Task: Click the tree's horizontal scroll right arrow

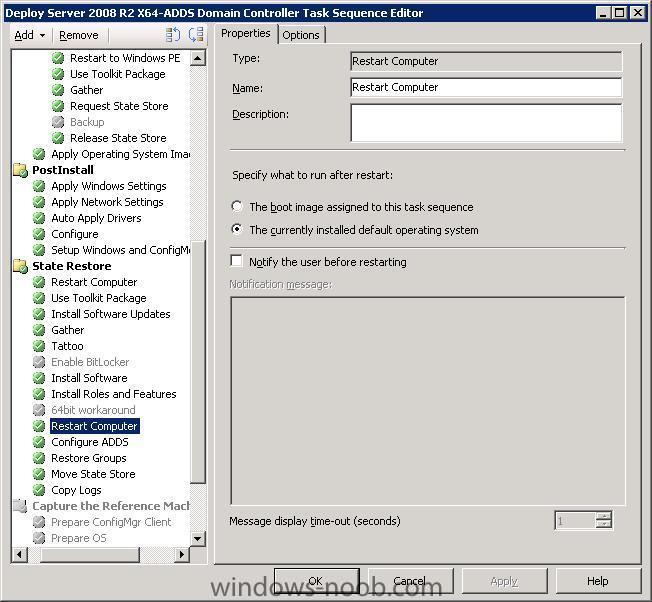Action: click(x=182, y=554)
